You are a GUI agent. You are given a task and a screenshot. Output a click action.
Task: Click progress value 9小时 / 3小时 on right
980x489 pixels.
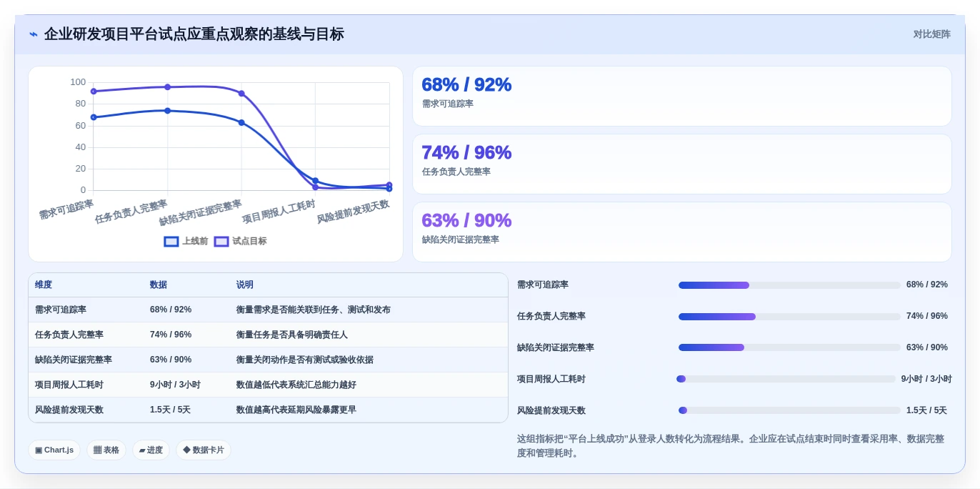[926, 379]
